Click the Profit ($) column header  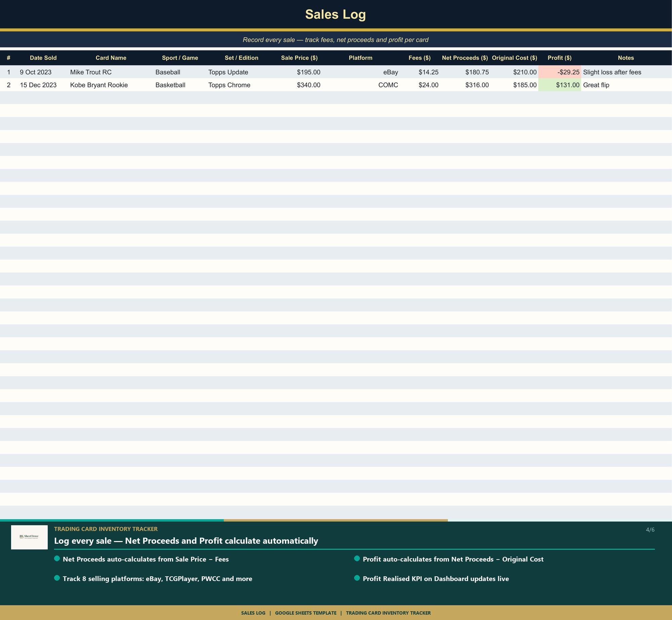pyautogui.click(x=559, y=58)
